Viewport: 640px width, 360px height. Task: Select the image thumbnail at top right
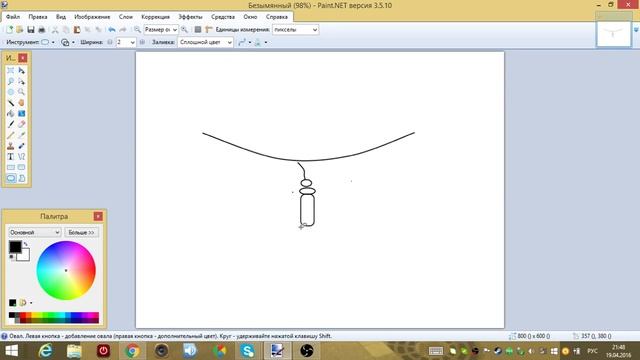[x=613, y=33]
